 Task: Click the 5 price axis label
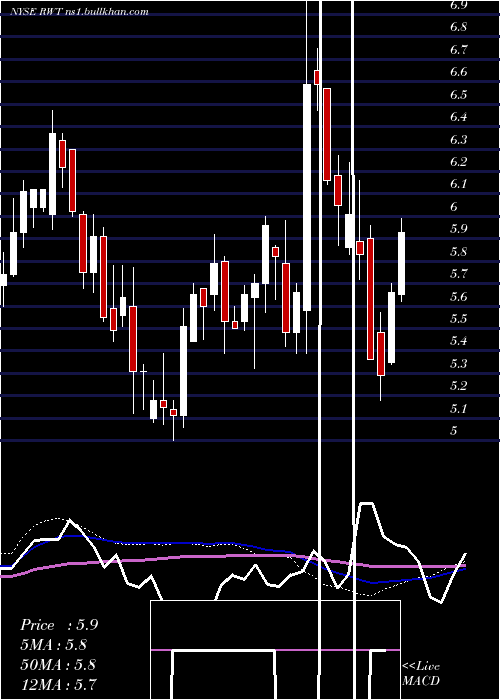(x=454, y=431)
